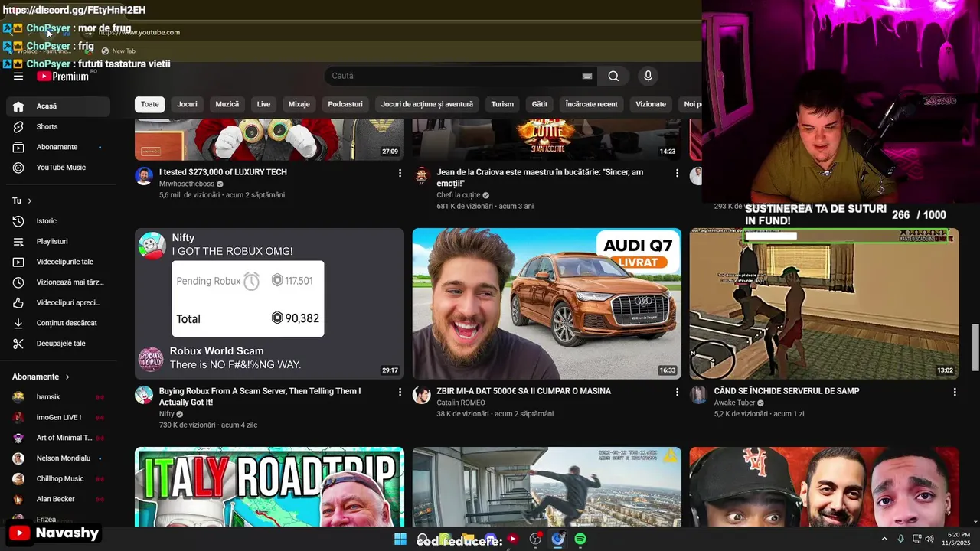Click title I tested $273,000 of LUXURY TECH
Viewport: 980px width, 551px height.
coord(223,172)
